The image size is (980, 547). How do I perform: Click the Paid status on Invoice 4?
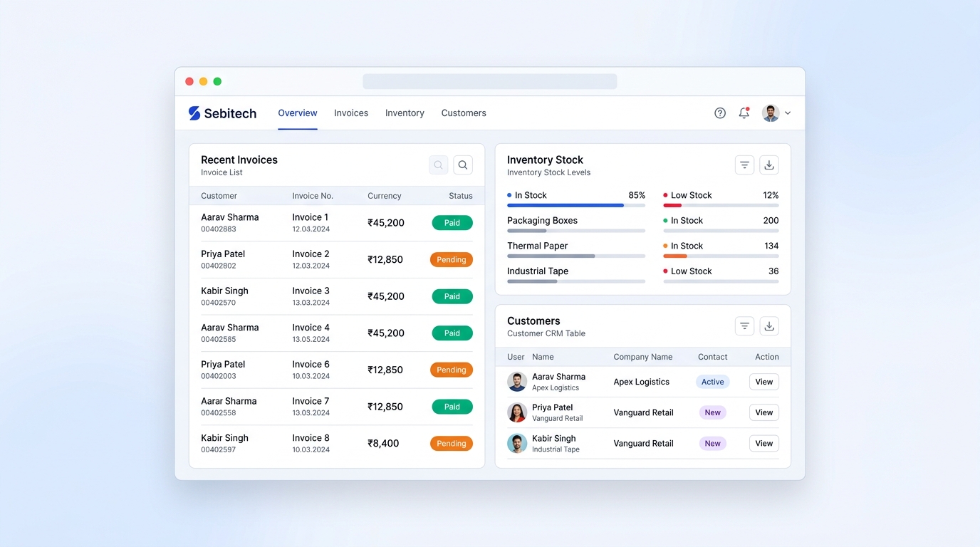[x=452, y=333]
